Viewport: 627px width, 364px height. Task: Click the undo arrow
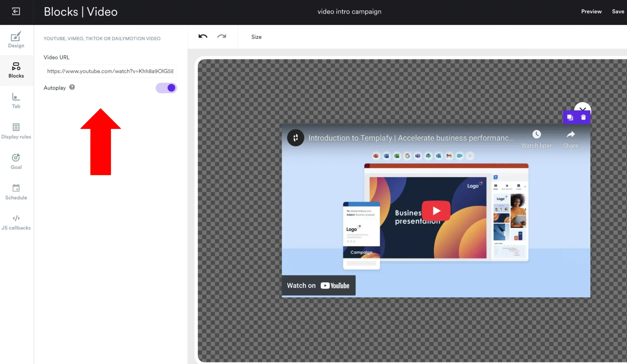tap(203, 37)
